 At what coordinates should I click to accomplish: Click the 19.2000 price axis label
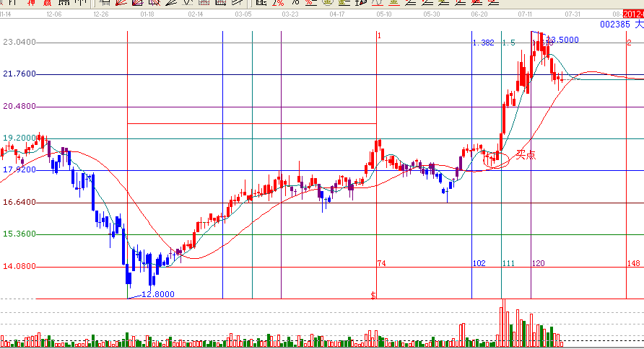pos(19,138)
